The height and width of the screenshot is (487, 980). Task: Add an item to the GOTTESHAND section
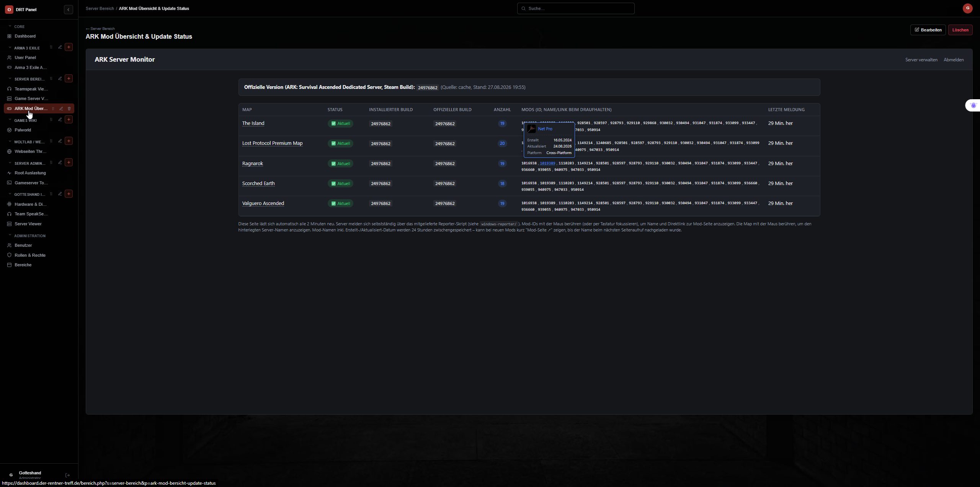tap(69, 194)
